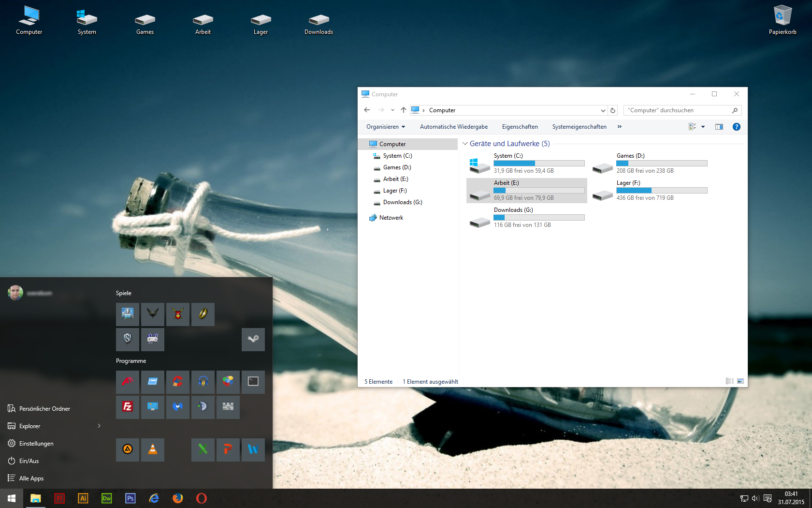The height and width of the screenshot is (508, 812).
Task: Open the Adobe Flash taskbar icon
Action: click(x=59, y=498)
